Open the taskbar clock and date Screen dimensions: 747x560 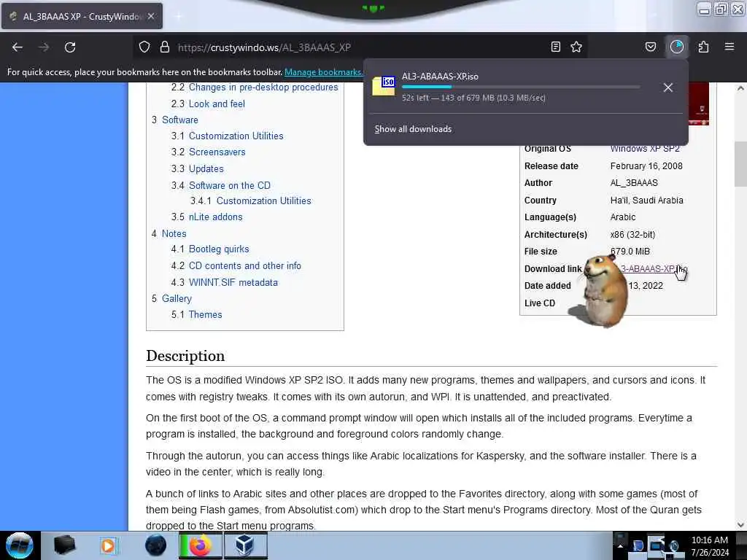(x=710, y=545)
